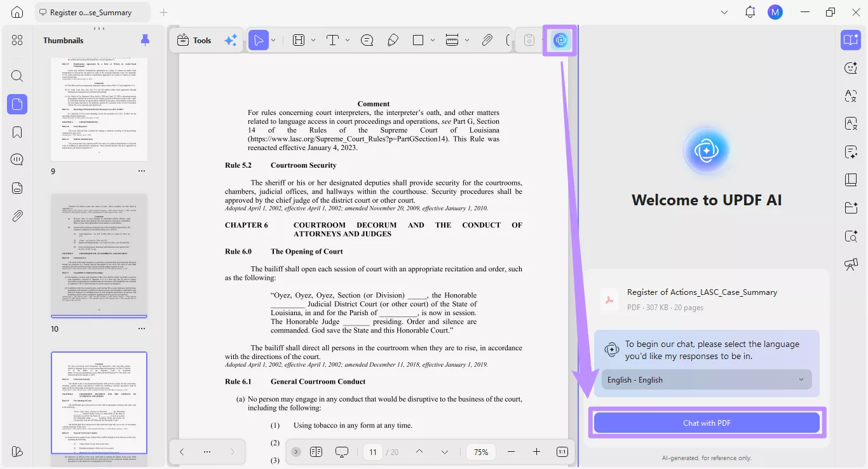
Task: Open the UPDF AI assistant icon
Action: [559, 39]
